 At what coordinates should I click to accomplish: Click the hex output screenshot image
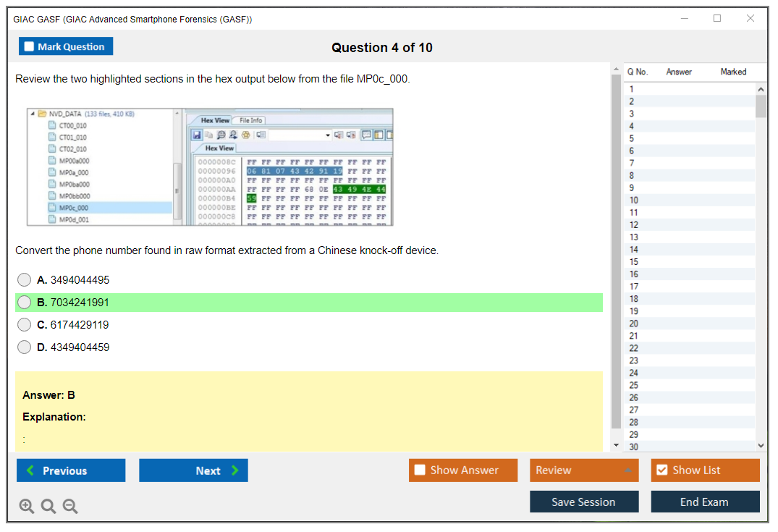[x=210, y=166]
